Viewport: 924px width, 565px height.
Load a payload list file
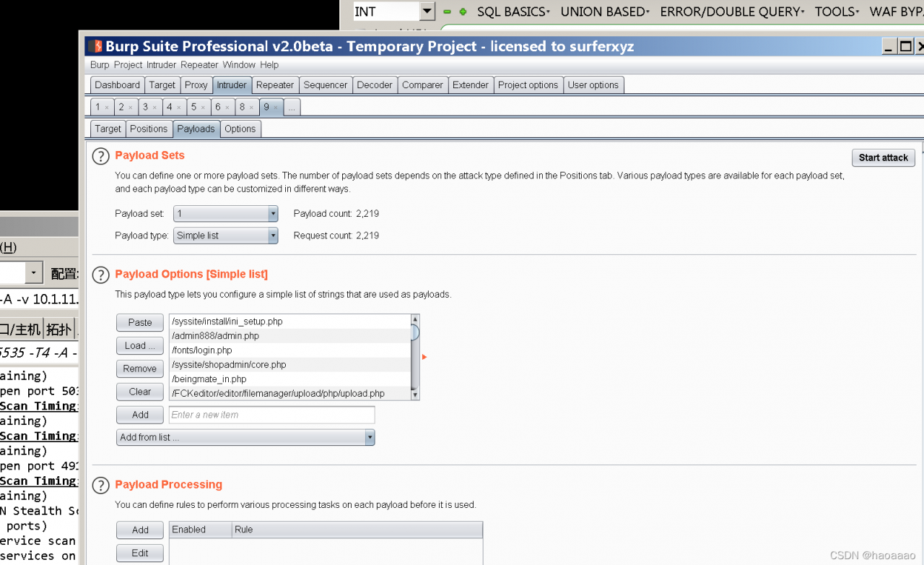pos(140,345)
